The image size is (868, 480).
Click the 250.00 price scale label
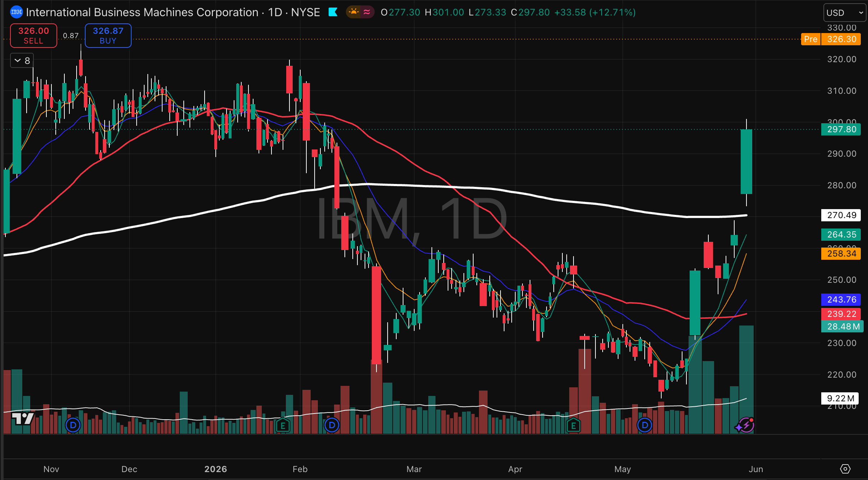pyautogui.click(x=842, y=280)
